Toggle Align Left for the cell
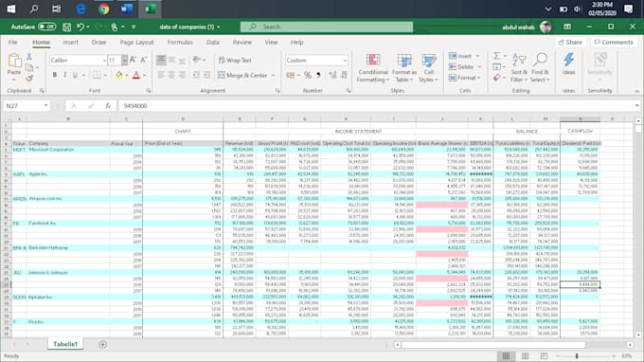Viewport: 644px width, 362px height. click(x=161, y=75)
